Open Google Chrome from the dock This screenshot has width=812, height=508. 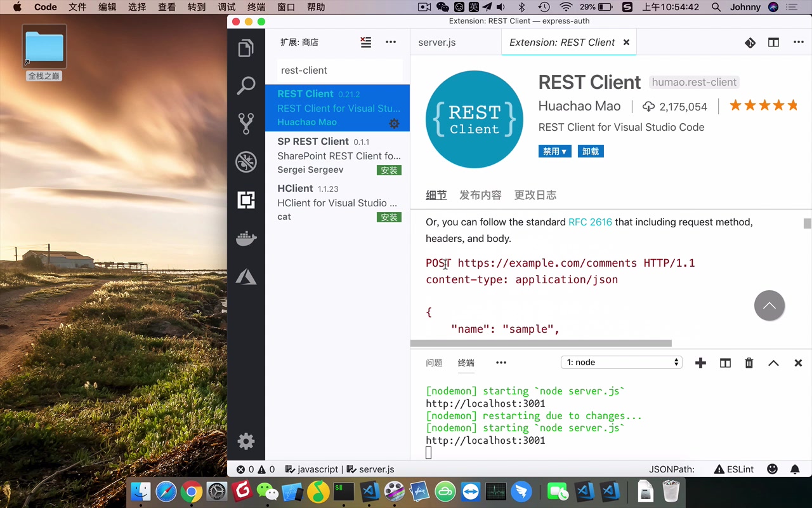coord(191,491)
